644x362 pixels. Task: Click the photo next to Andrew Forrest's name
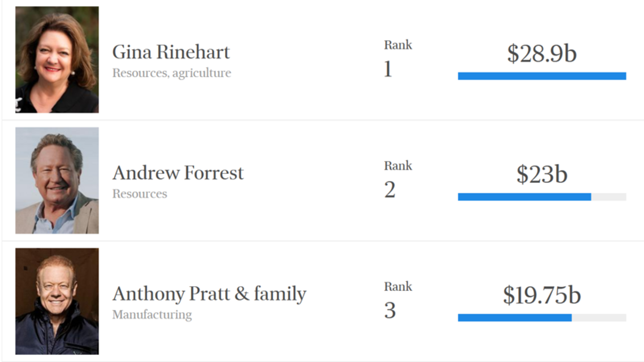(x=57, y=180)
